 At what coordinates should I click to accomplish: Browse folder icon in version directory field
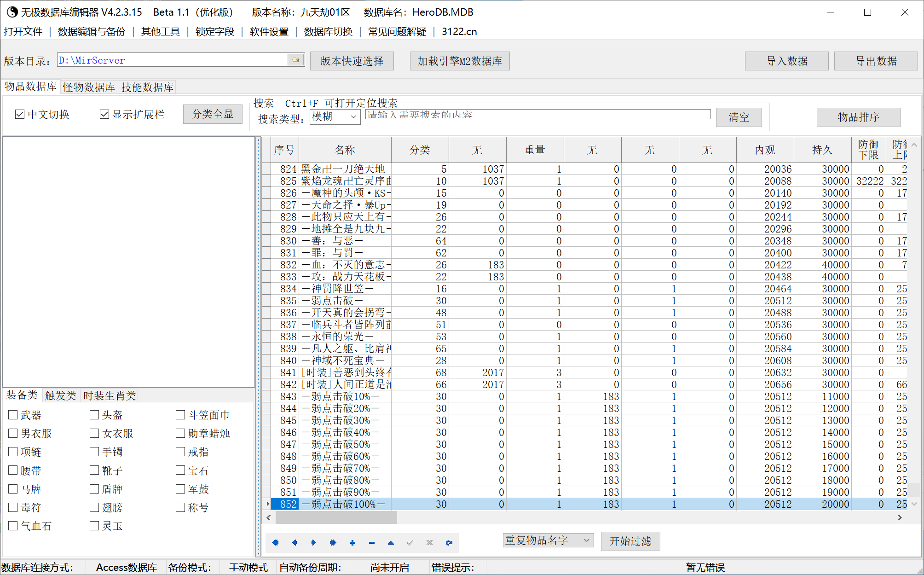tap(296, 60)
